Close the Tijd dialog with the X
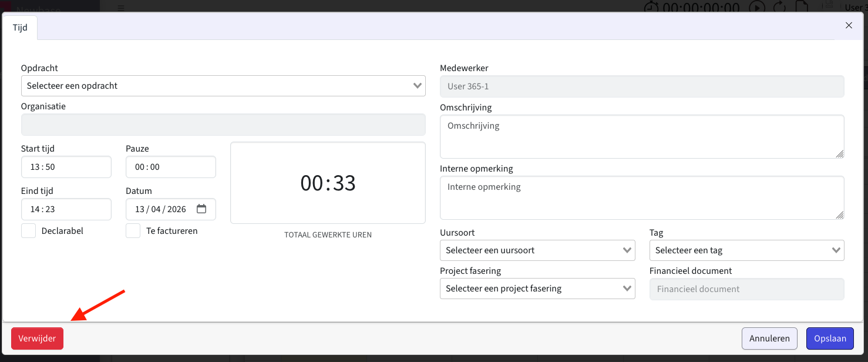Viewport: 868px width, 362px height. click(x=849, y=25)
